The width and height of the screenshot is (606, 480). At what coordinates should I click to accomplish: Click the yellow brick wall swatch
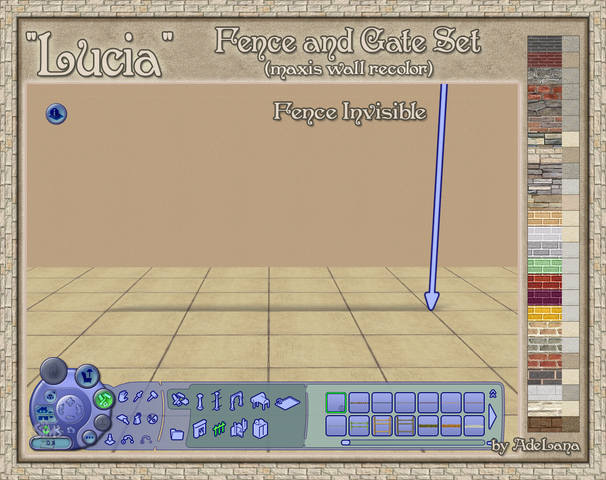pyautogui.click(x=545, y=313)
